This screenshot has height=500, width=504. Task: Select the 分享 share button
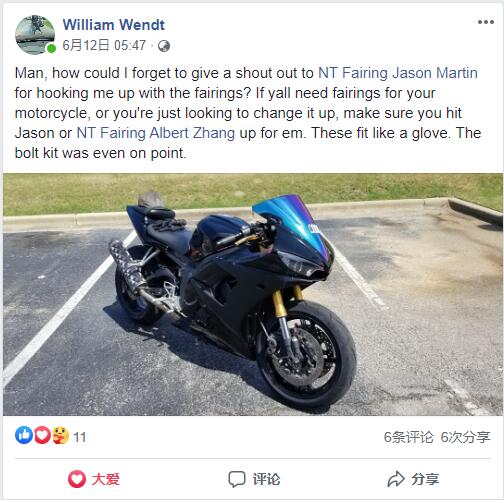click(413, 479)
